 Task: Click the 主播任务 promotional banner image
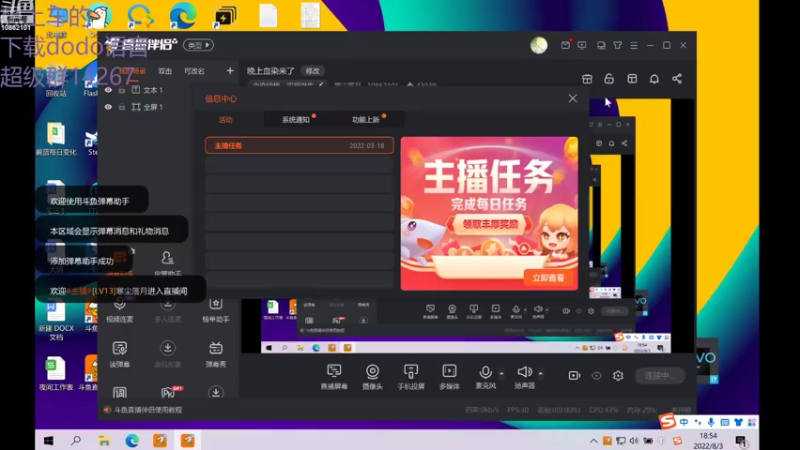pos(489,214)
